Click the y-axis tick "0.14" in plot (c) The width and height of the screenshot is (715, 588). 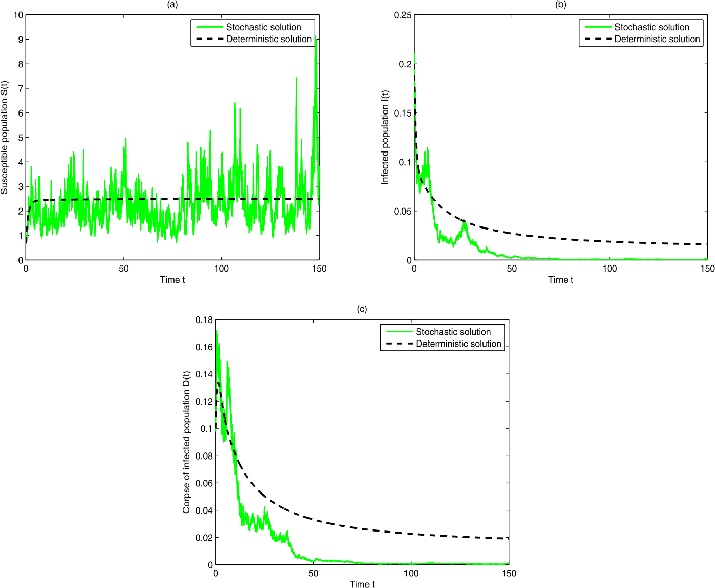pos(204,374)
